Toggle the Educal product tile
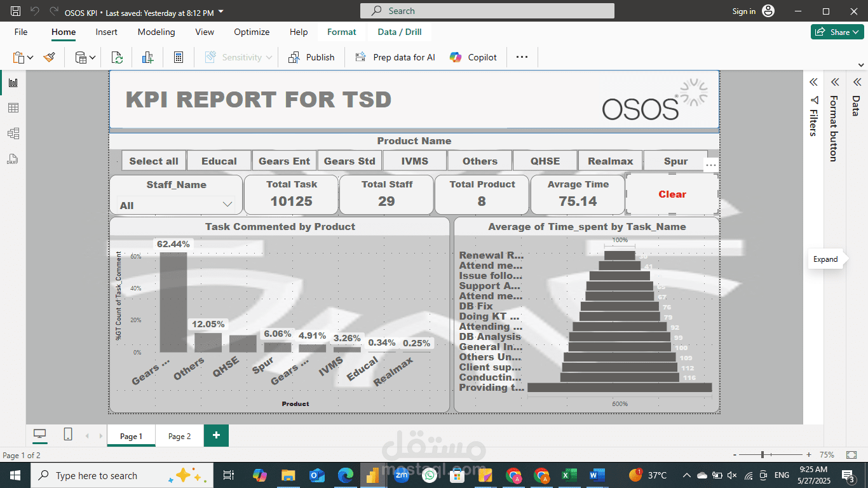The width and height of the screenshot is (868, 488). point(219,161)
